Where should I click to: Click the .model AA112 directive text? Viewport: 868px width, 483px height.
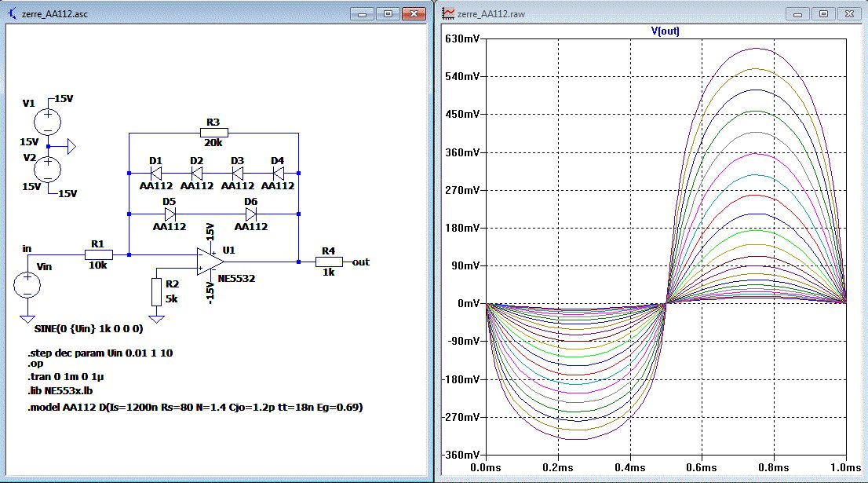point(195,407)
